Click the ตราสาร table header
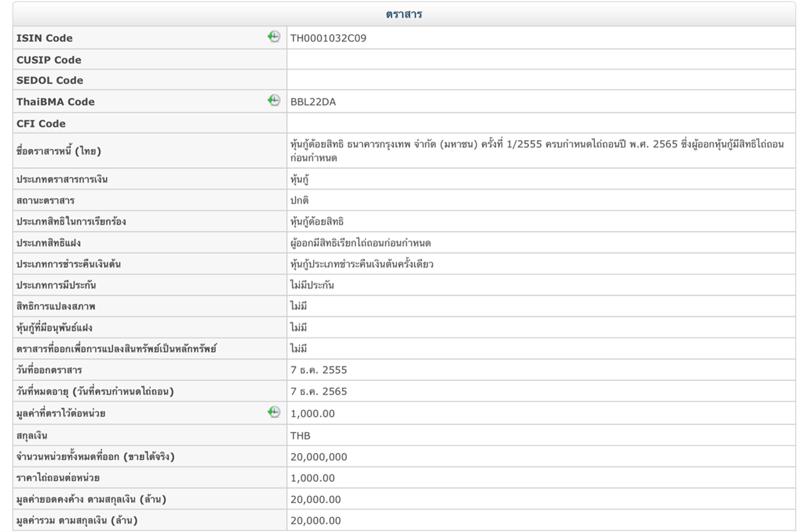The width and height of the screenshot is (800, 532). pos(404,14)
